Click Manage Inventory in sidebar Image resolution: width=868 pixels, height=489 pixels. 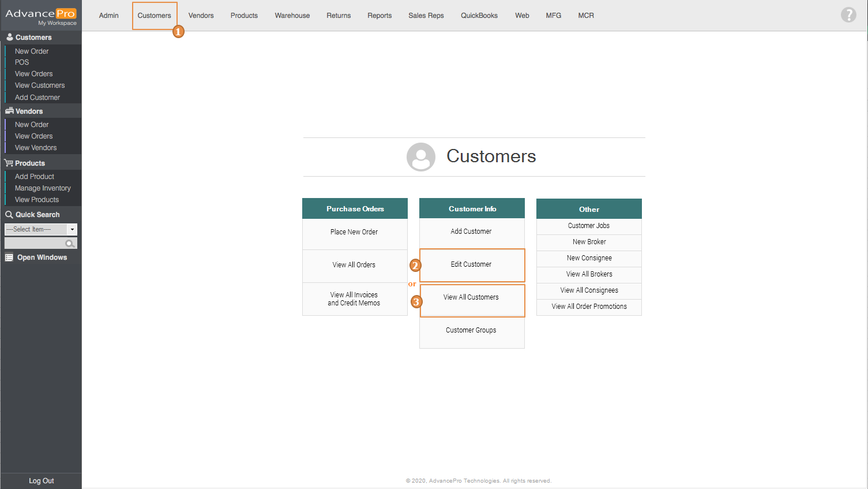tap(43, 188)
